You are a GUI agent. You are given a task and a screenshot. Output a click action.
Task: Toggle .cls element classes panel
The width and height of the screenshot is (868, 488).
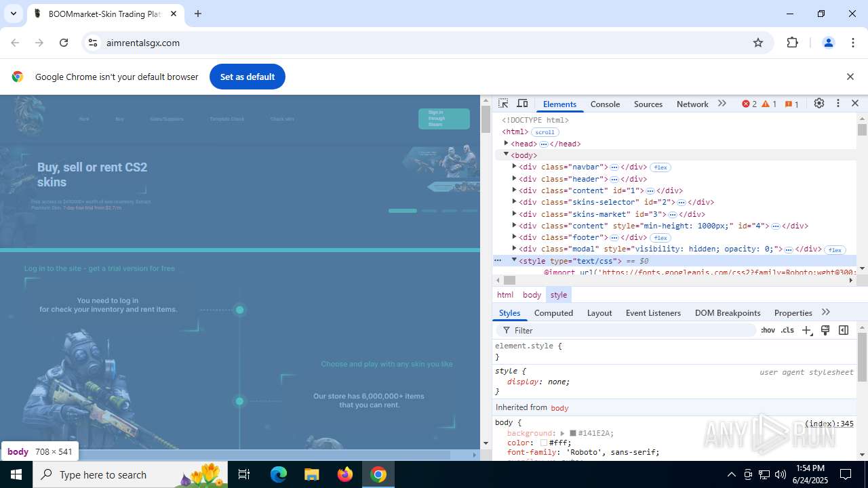coord(787,330)
